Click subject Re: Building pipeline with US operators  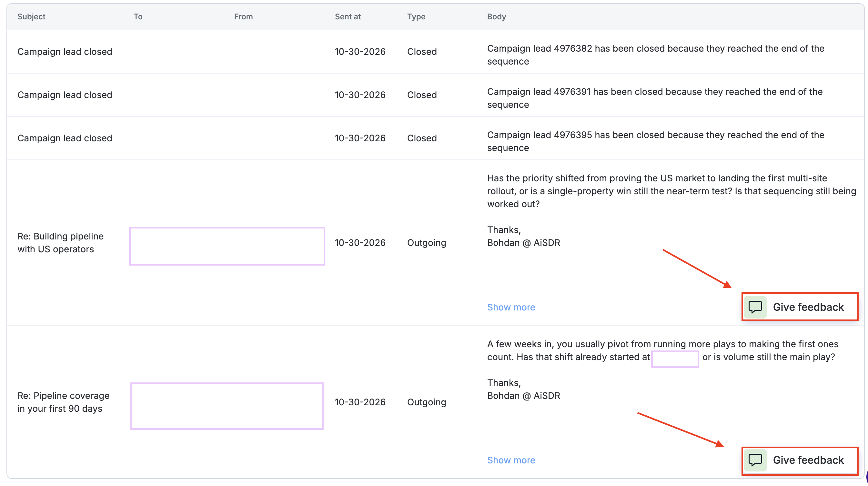tap(61, 243)
